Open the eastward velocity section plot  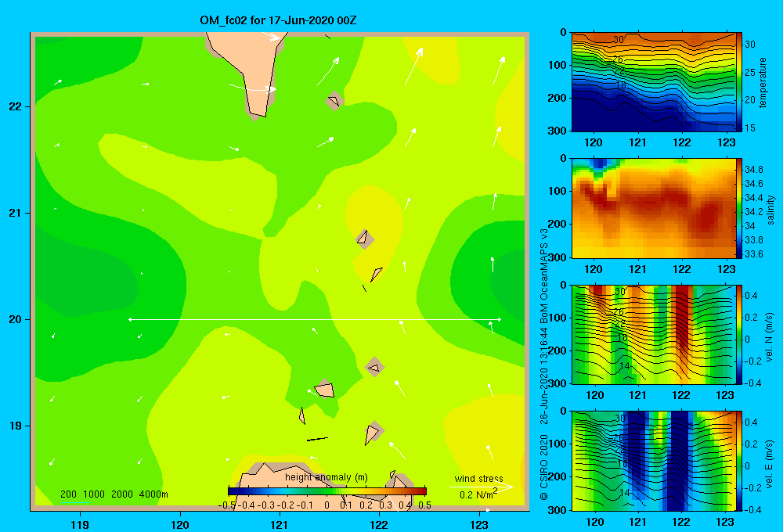coord(654,461)
